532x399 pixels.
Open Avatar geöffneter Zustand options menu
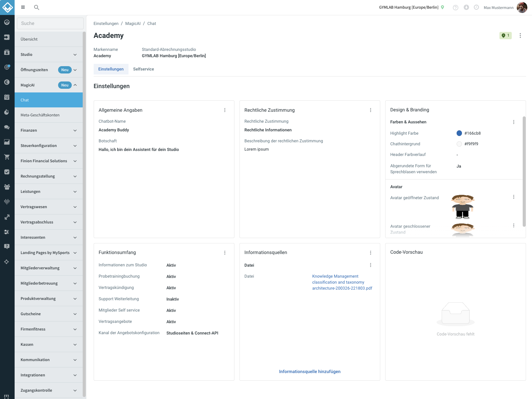[x=514, y=197]
